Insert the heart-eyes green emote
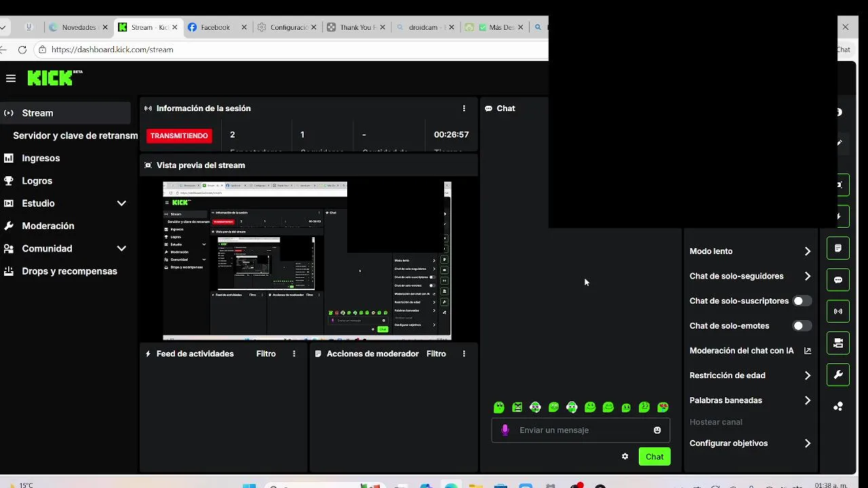 [663, 407]
